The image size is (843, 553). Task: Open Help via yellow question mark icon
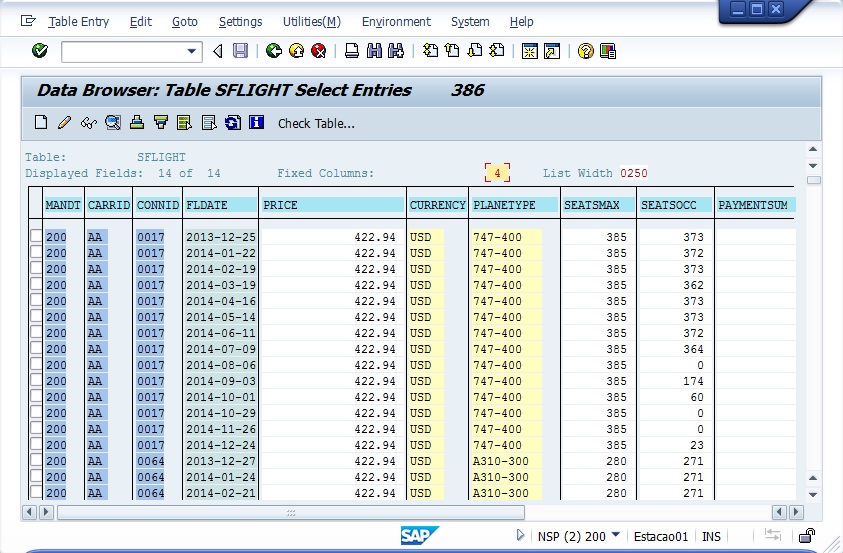point(585,51)
